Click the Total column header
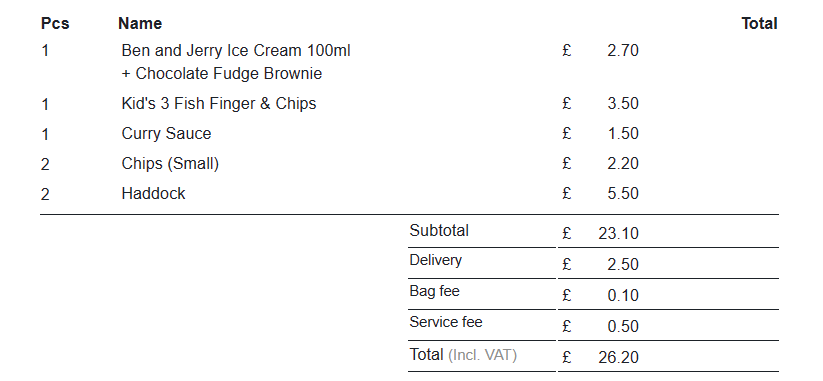This screenshot has height=381, width=823. [759, 24]
